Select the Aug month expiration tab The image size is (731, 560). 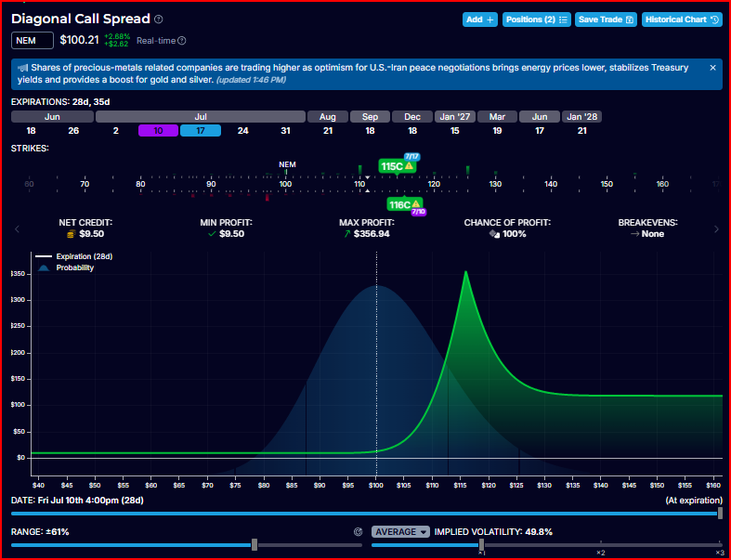tap(328, 117)
